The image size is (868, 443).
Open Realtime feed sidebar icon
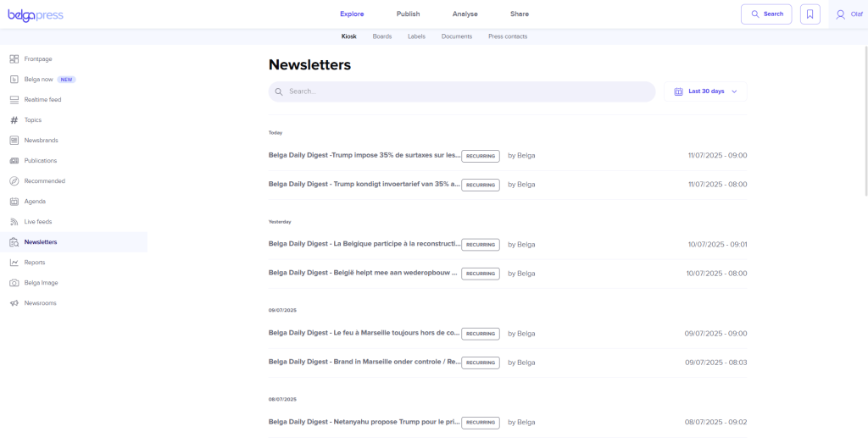click(x=14, y=100)
